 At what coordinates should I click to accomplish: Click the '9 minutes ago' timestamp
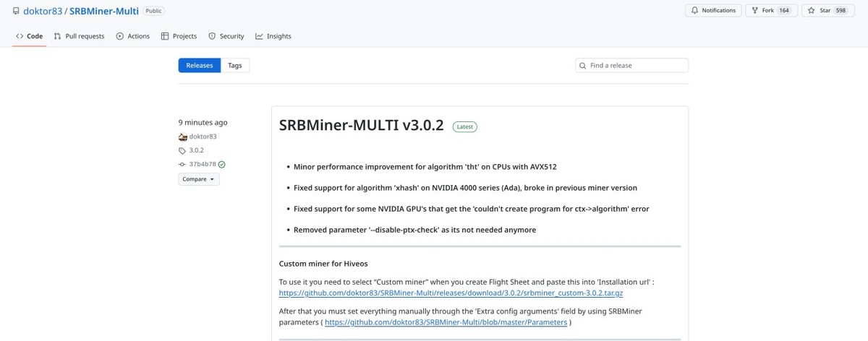(203, 122)
